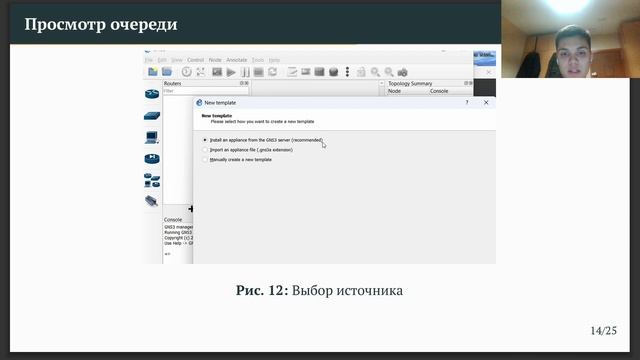
Task: Select the Draw an ellipse tool
Action: 333,72
